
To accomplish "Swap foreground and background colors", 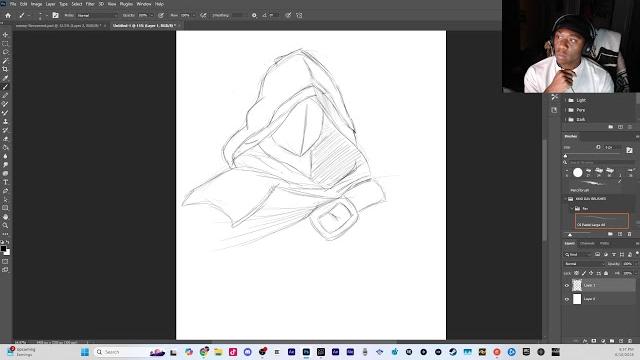I will (8, 242).
